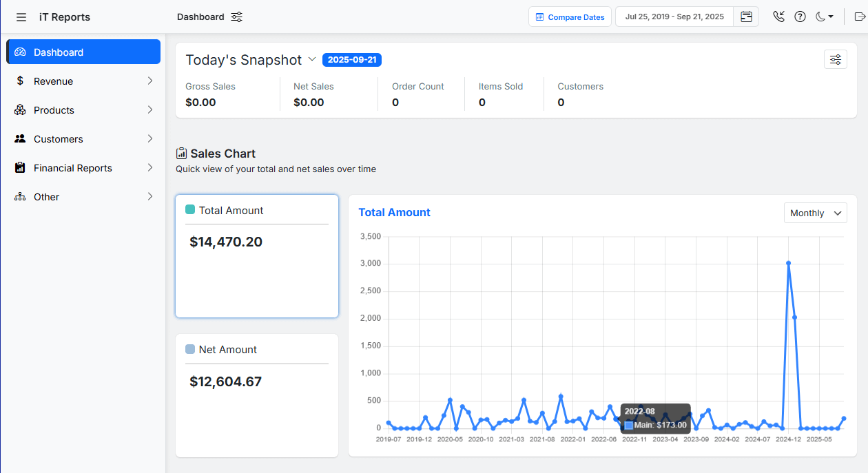
Task: Click the logout icon in header
Action: (x=858, y=17)
